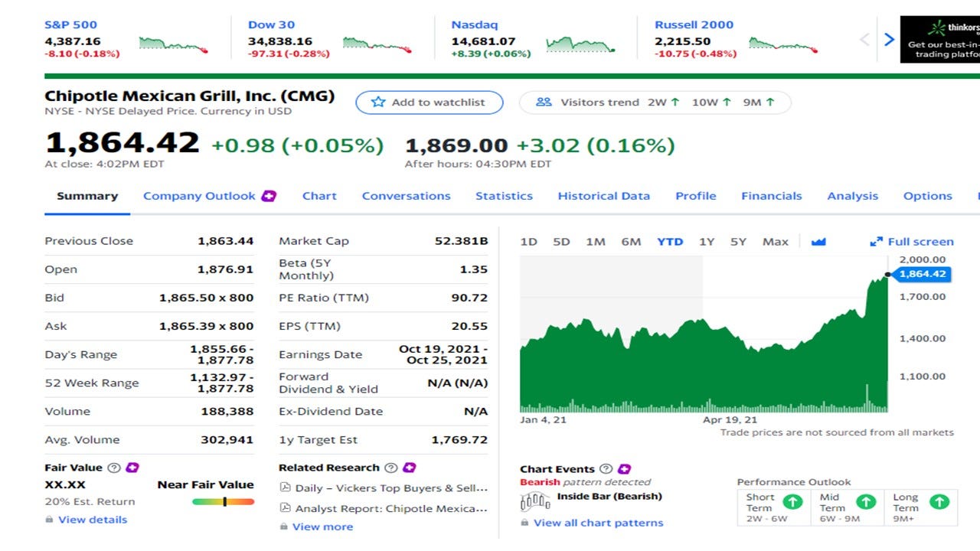Viewport: 980px width, 551px height.
Task: Open the Analyst Report Chipotle Mexican link
Action: pyautogui.click(x=391, y=508)
